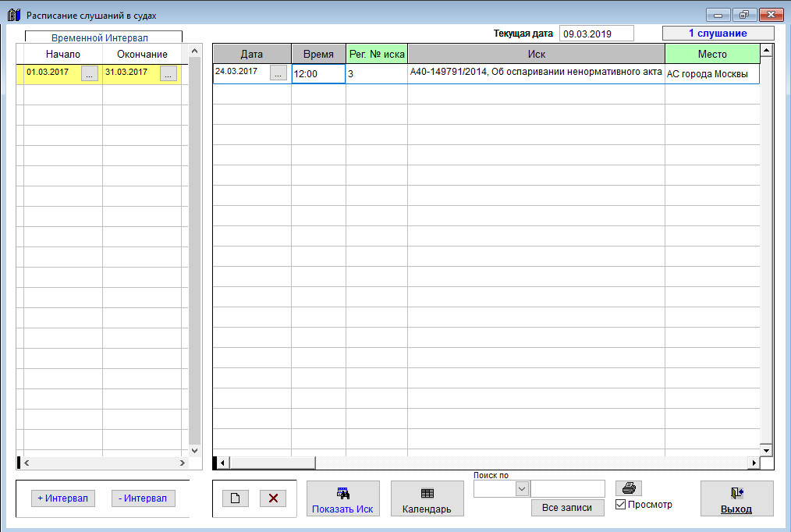Click the Рег. № иска column header

377,54
